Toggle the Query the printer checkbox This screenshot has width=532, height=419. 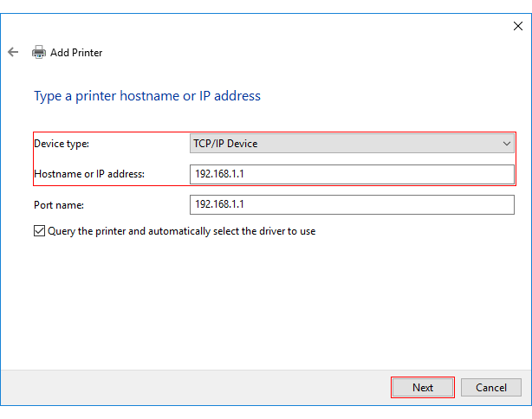pos(39,231)
